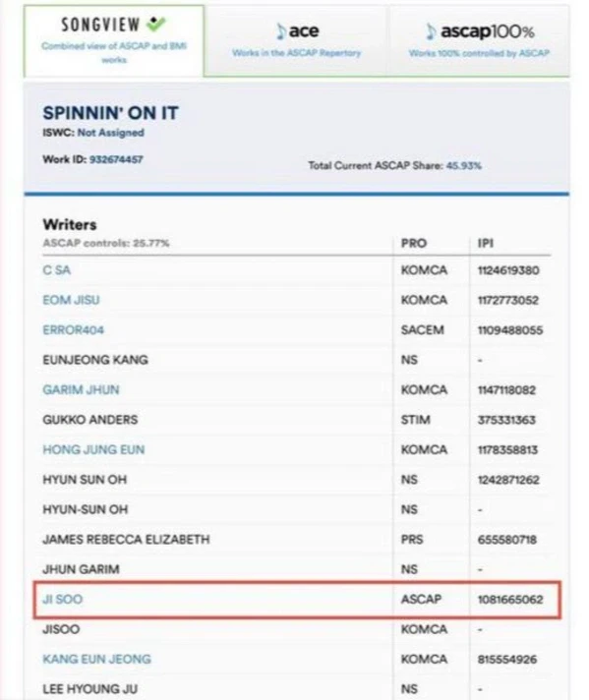589x700 pixels.
Task: Open writer link EOM JISU
Action: point(71,300)
